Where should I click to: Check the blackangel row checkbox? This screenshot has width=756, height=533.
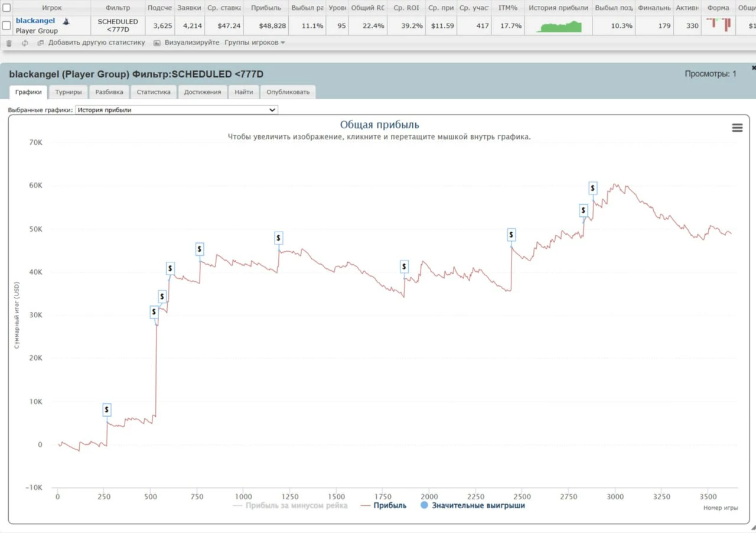7,25
